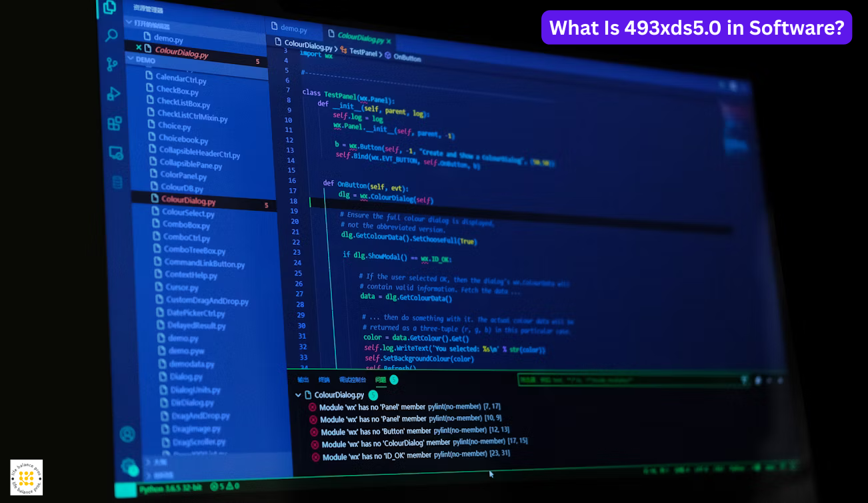This screenshot has width=868, height=503.
Task: Open the database cylinder icon in activity bar
Action: tap(117, 182)
